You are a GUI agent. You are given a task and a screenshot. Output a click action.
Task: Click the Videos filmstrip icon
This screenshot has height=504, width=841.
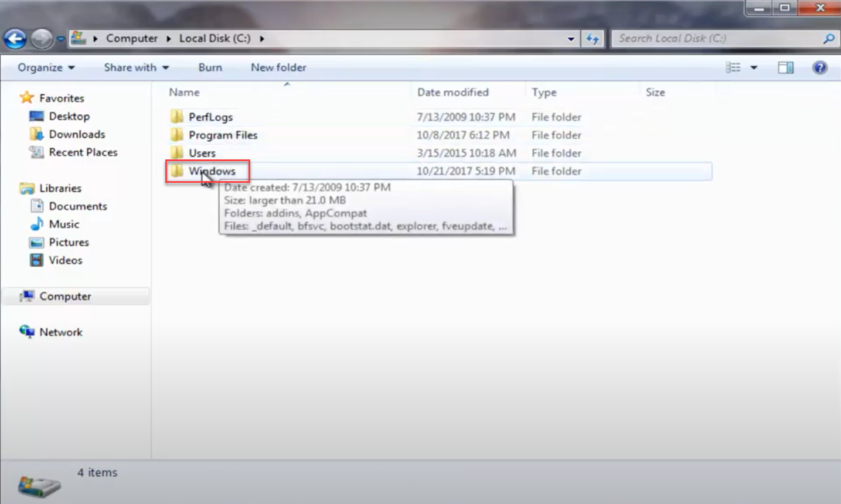37,260
